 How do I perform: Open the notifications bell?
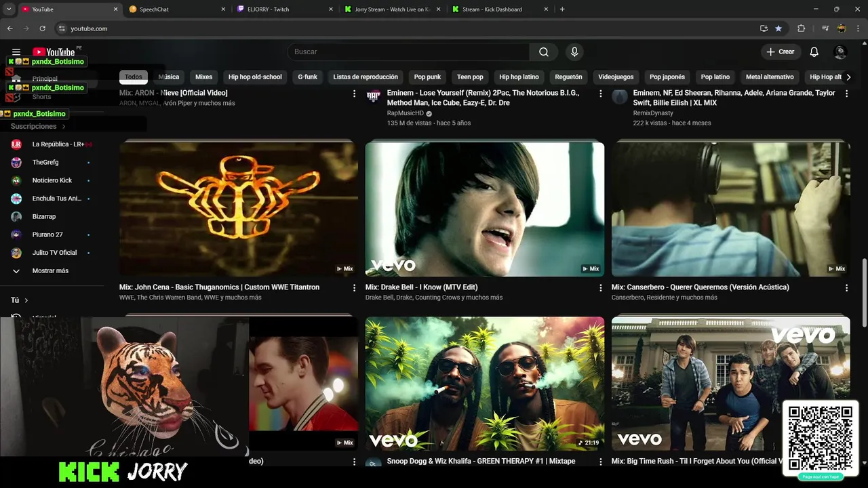814,52
